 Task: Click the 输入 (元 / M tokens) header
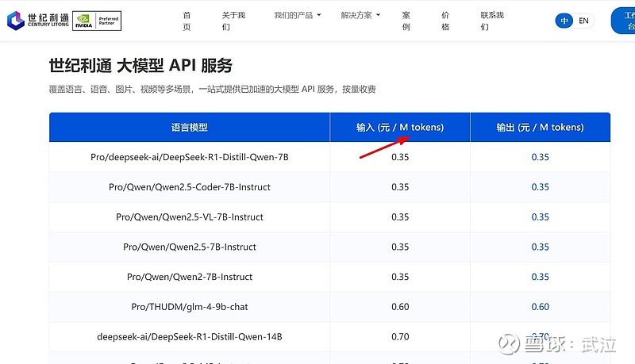pos(400,128)
